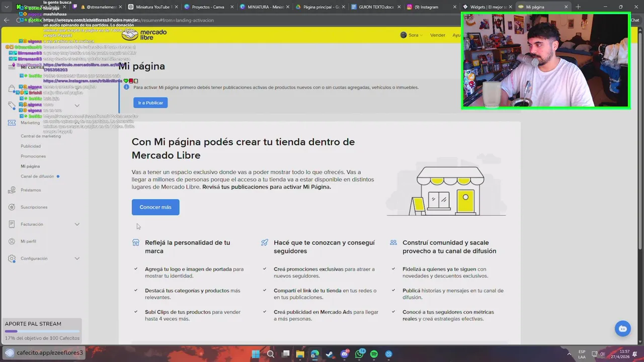Open Mi perfil in the sidebar
This screenshot has height=362, width=644.
(x=28, y=241)
